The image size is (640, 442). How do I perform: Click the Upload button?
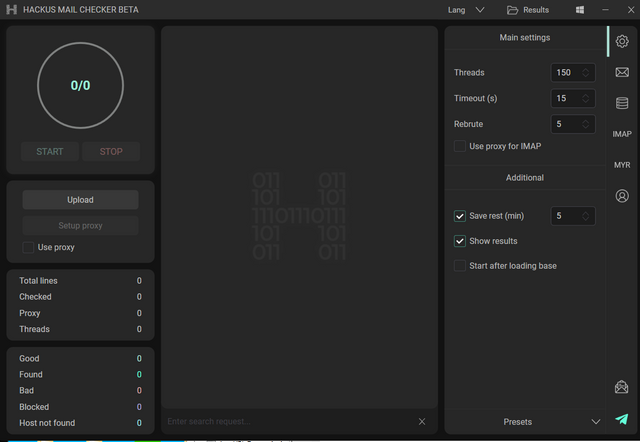pyautogui.click(x=80, y=200)
